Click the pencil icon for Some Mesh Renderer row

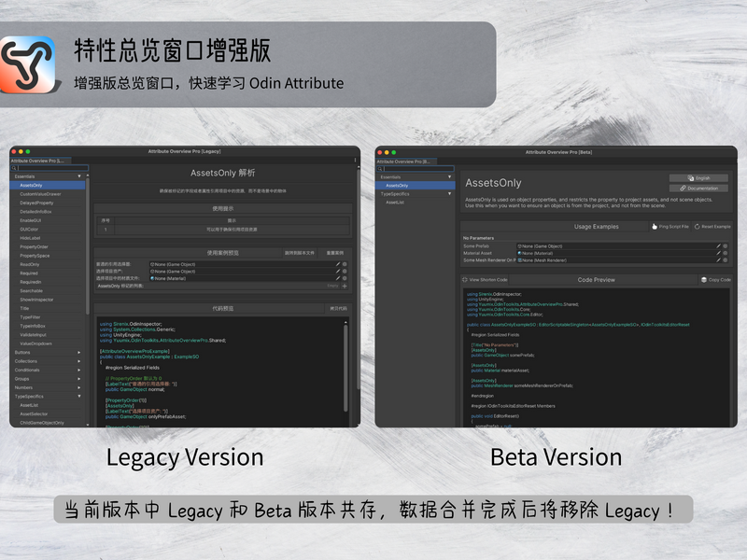718,260
